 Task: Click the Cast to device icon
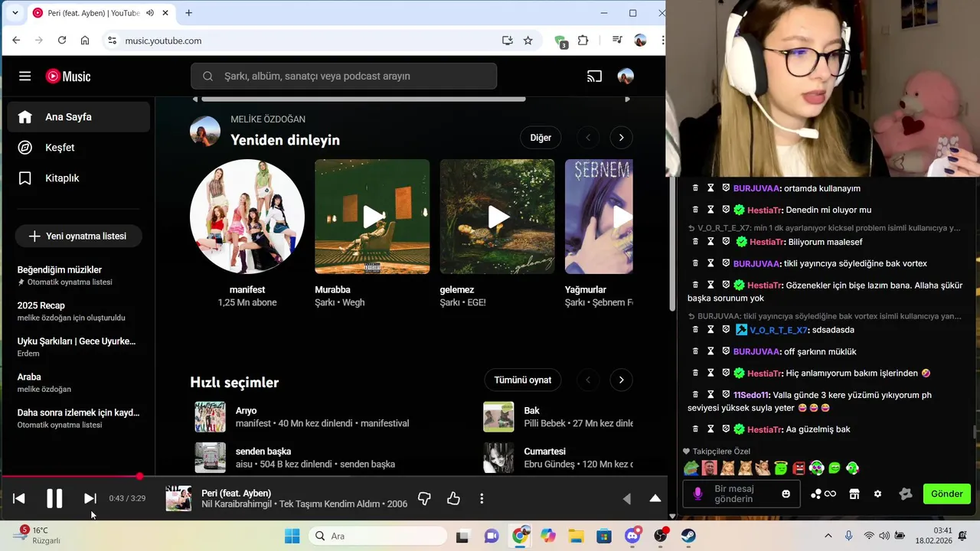594,76
